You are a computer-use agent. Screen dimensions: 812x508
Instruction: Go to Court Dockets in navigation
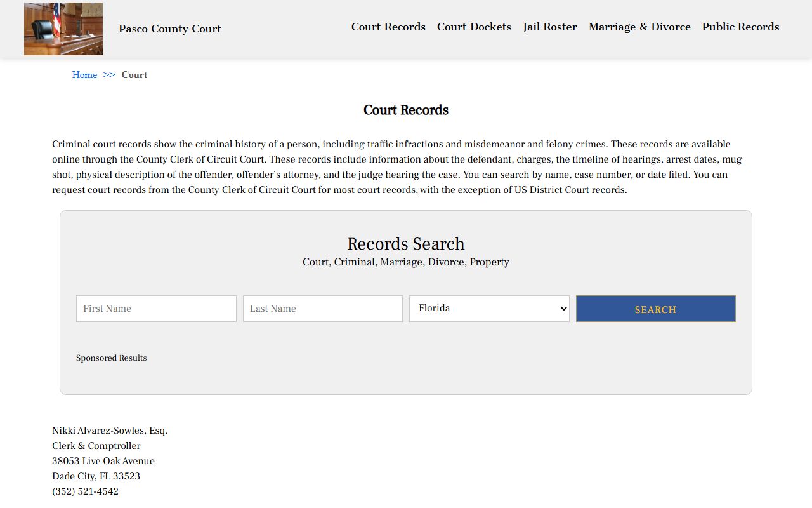[x=474, y=27]
